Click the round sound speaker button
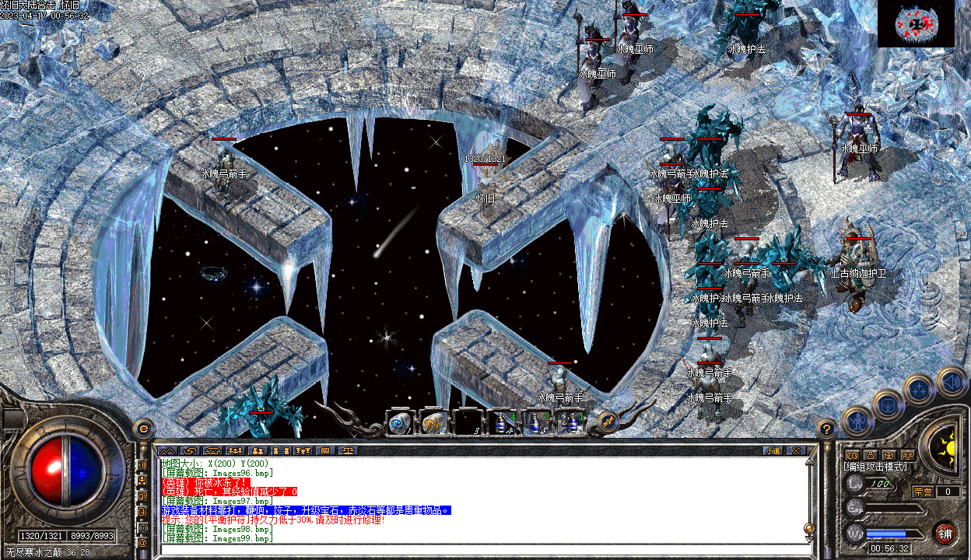Screen dimensions: 971x560 click(x=952, y=381)
